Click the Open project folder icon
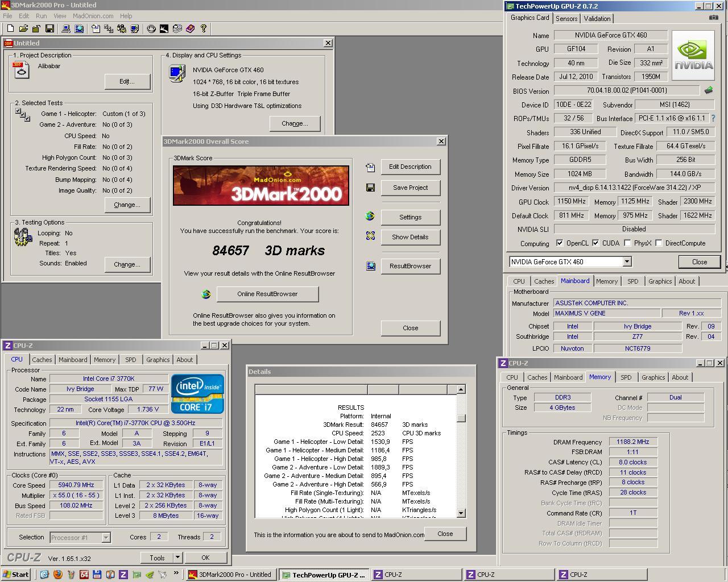This screenshot has height=582, width=728. [23, 28]
